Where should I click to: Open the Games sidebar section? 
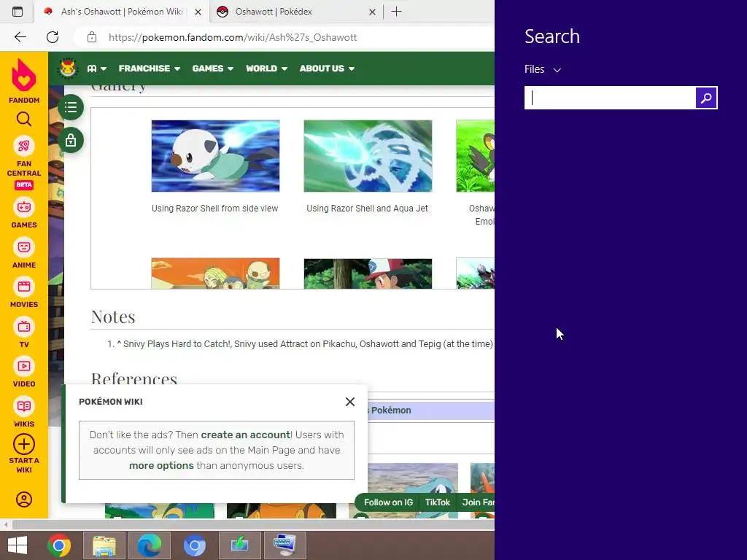coord(24,214)
